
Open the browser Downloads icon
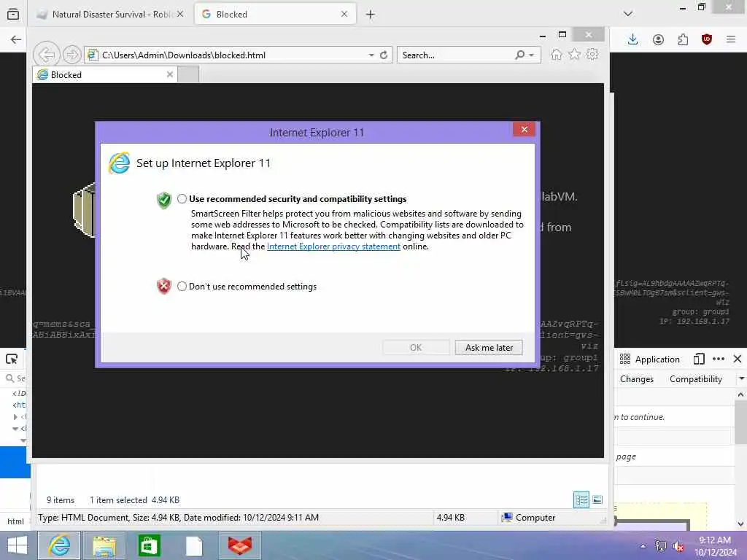[632, 39]
